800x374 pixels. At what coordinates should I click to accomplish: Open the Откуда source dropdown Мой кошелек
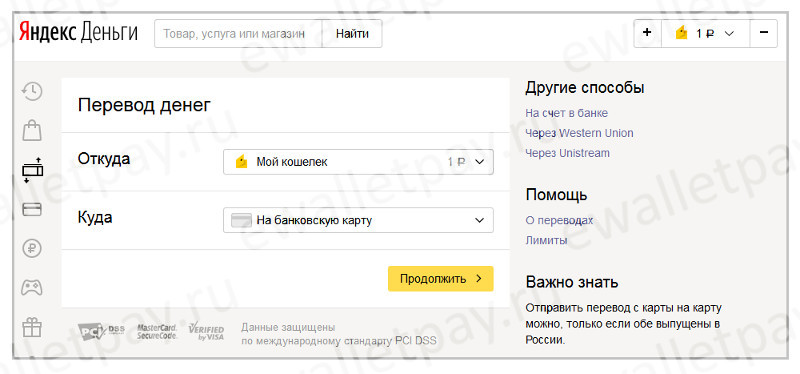358,162
